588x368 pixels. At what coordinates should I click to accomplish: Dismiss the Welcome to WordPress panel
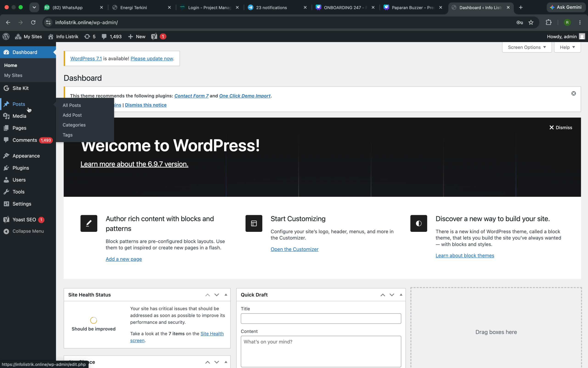click(561, 127)
